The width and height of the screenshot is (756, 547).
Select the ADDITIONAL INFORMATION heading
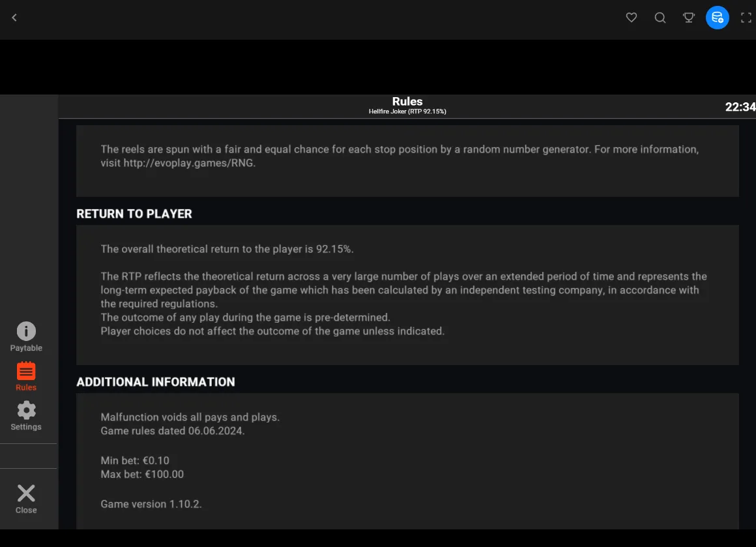(156, 382)
